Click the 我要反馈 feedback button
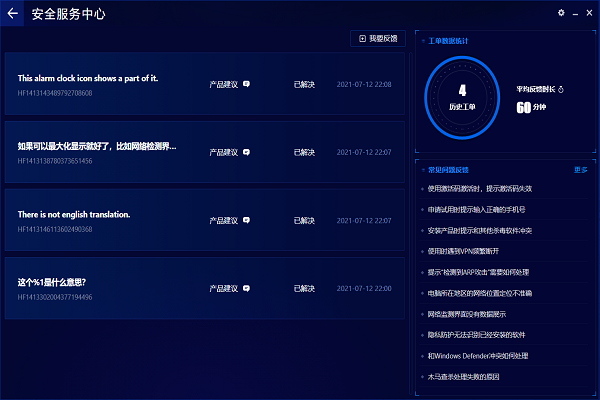The image size is (600, 400). pos(377,39)
